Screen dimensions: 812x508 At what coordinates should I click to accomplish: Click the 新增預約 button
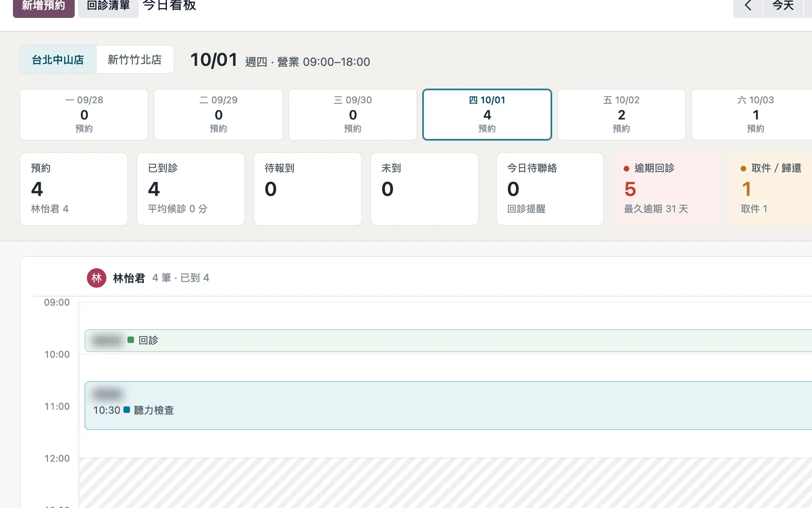(x=43, y=7)
